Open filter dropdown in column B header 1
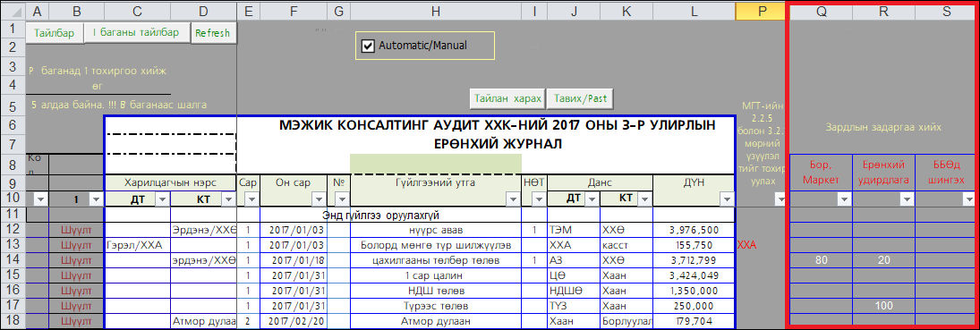This screenshot has height=330, width=980. coord(97,199)
